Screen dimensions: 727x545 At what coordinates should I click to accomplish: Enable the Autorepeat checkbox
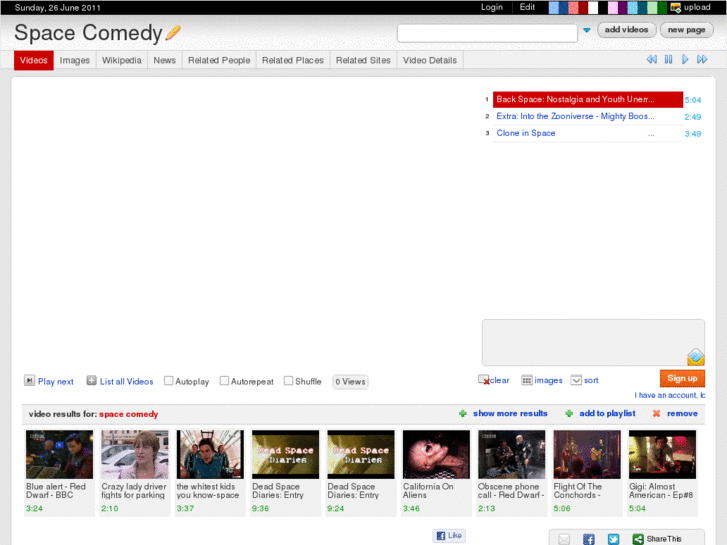pyautogui.click(x=224, y=381)
